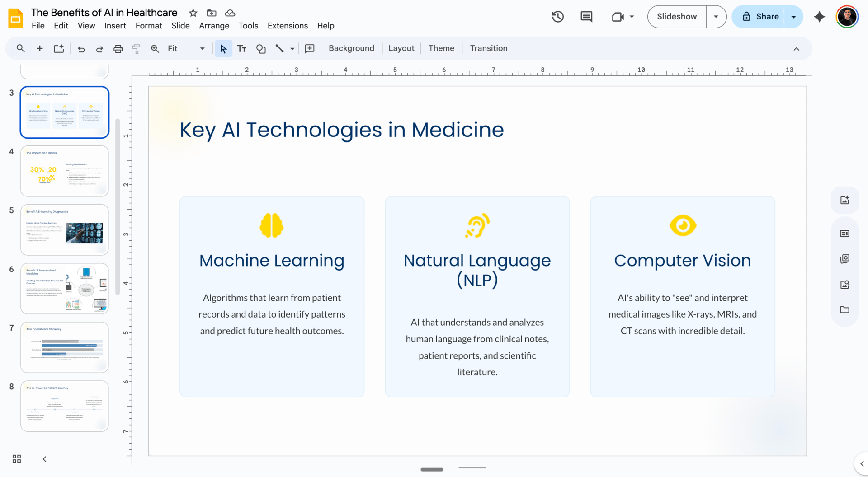Screen dimensions: 868x477
Task: Print the presentation
Action: click(x=118, y=48)
